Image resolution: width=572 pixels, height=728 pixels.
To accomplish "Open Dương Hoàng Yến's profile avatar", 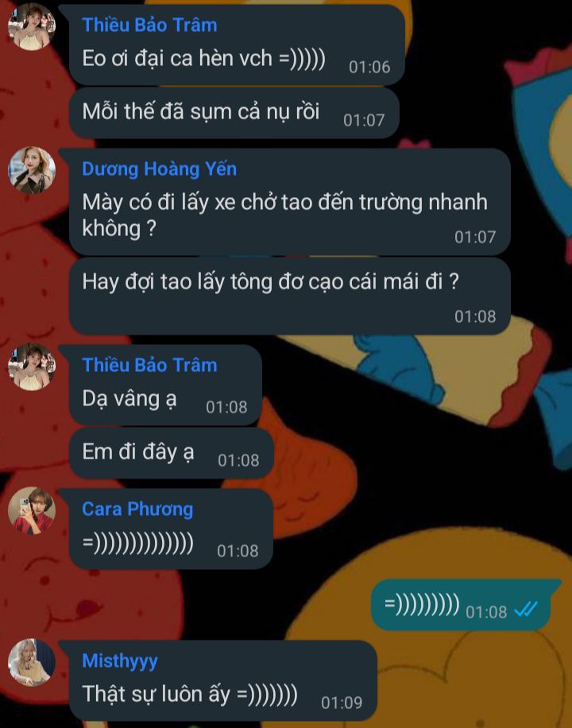I will point(32,170).
